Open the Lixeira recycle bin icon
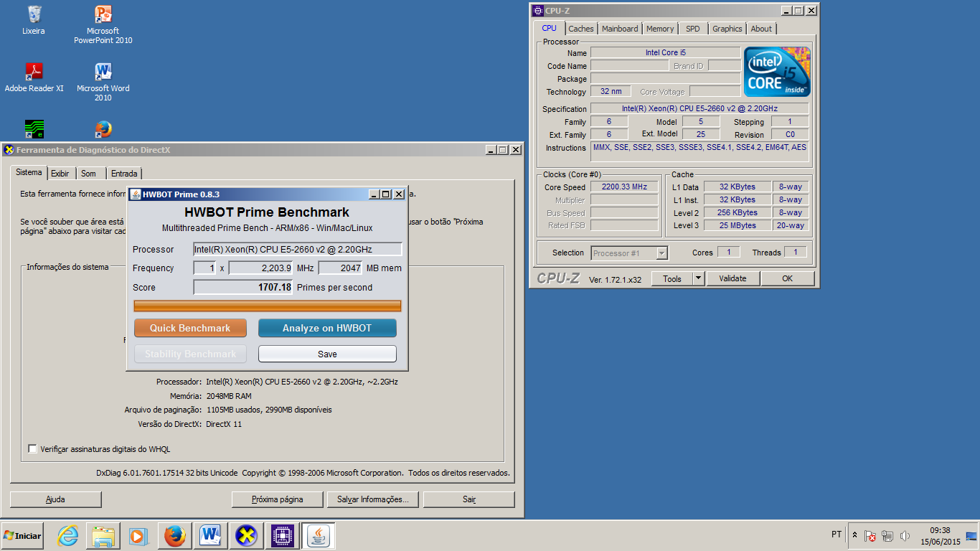Screen dimensions: 980x551 34,19
